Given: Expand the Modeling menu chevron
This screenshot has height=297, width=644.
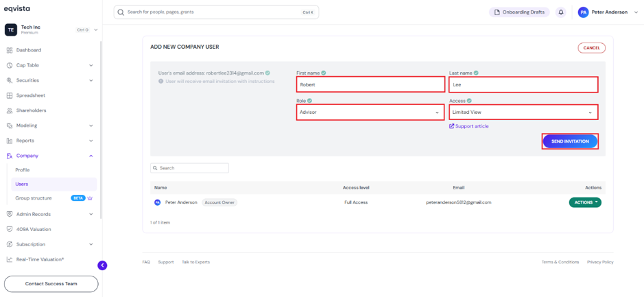Looking at the screenshot, I should click(x=91, y=126).
